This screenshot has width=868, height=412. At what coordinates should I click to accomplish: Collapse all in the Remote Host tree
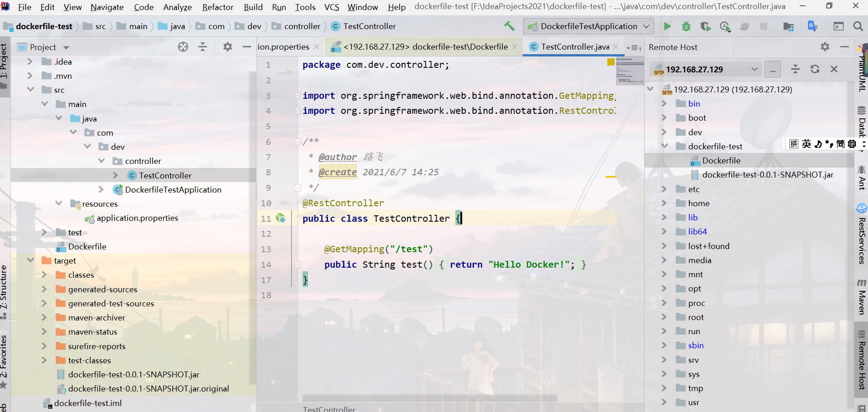click(795, 69)
